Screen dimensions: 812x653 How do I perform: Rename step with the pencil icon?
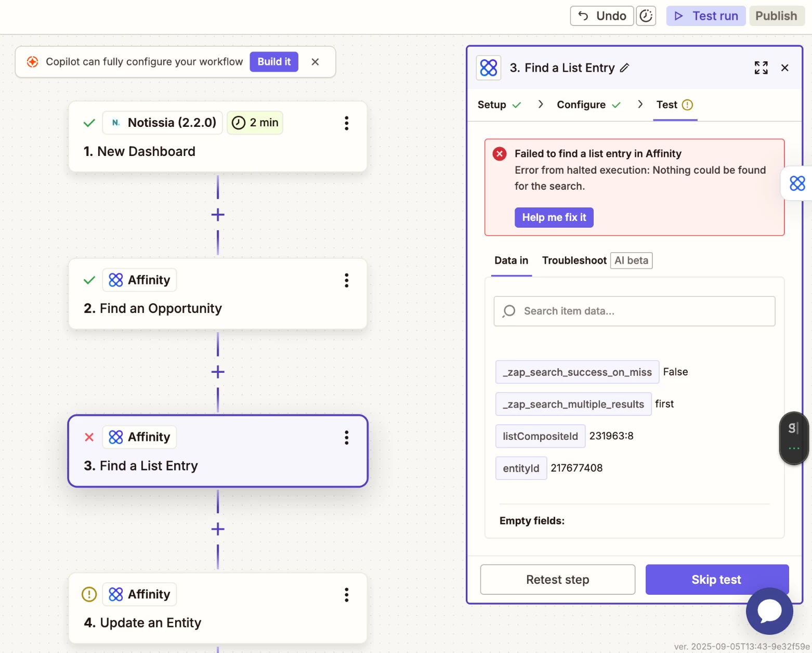click(x=625, y=68)
